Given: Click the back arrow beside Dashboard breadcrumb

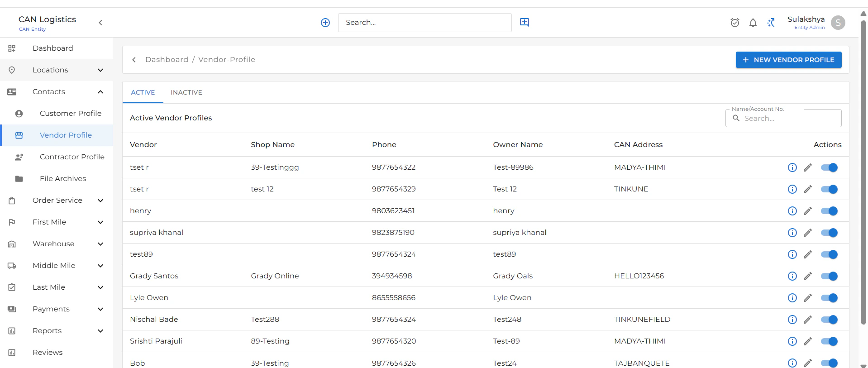Looking at the screenshot, I should 134,60.
